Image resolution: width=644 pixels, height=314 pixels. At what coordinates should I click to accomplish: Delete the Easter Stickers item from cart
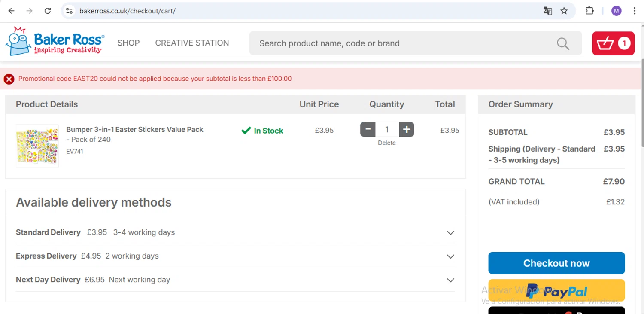click(x=387, y=143)
